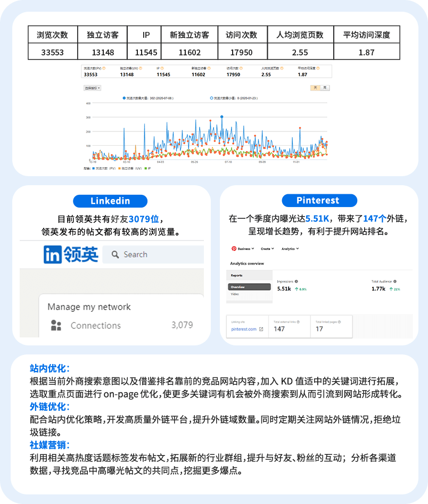Click the help icon next to small 访问次数 stat
Image resolution: width=428 pixels, height=504 pixels.
tap(241, 68)
